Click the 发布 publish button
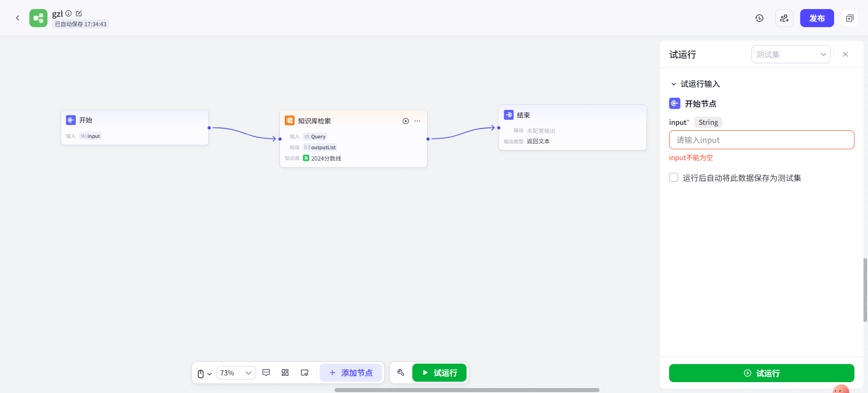The width and height of the screenshot is (868, 393). 817,18
